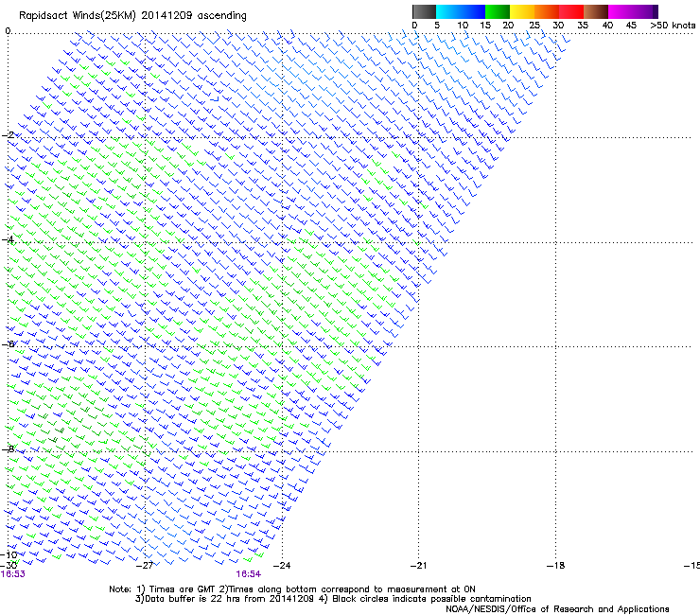Click the gray 0-5 knots color segment
The width and height of the screenshot is (700, 615).
(x=424, y=11)
